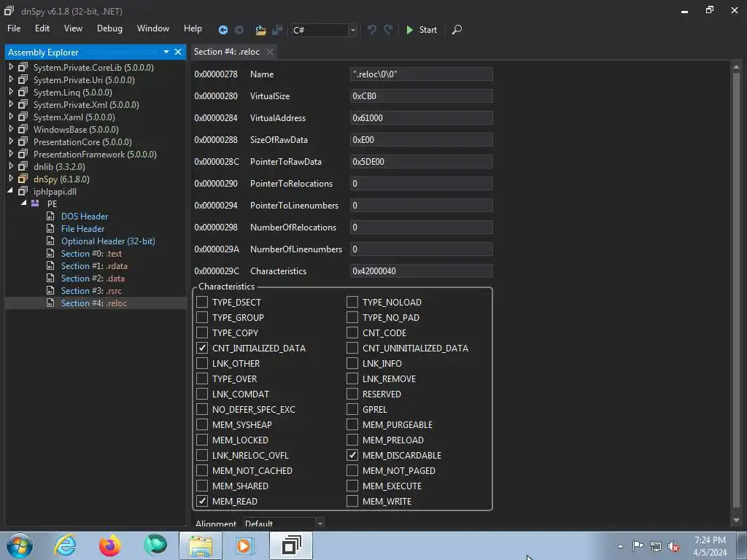Open Assembly Explorer panel options arrow
This screenshot has height=560, width=747.
pyautogui.click(x=166, y=52)
